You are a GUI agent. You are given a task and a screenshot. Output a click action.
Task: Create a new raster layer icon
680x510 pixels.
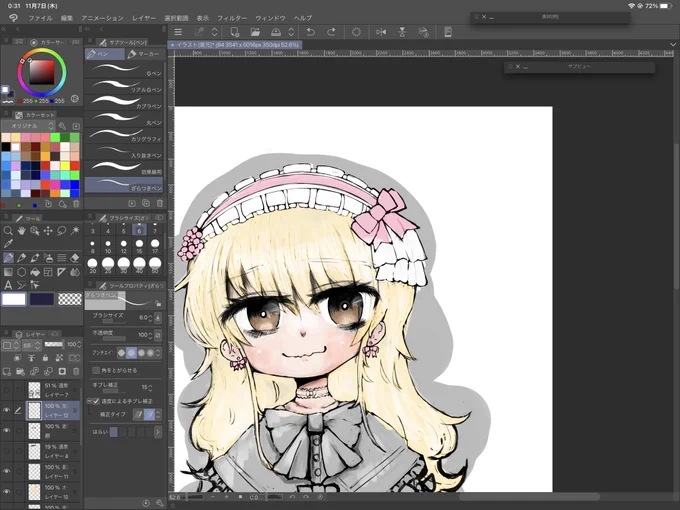(x=7, y=371)
